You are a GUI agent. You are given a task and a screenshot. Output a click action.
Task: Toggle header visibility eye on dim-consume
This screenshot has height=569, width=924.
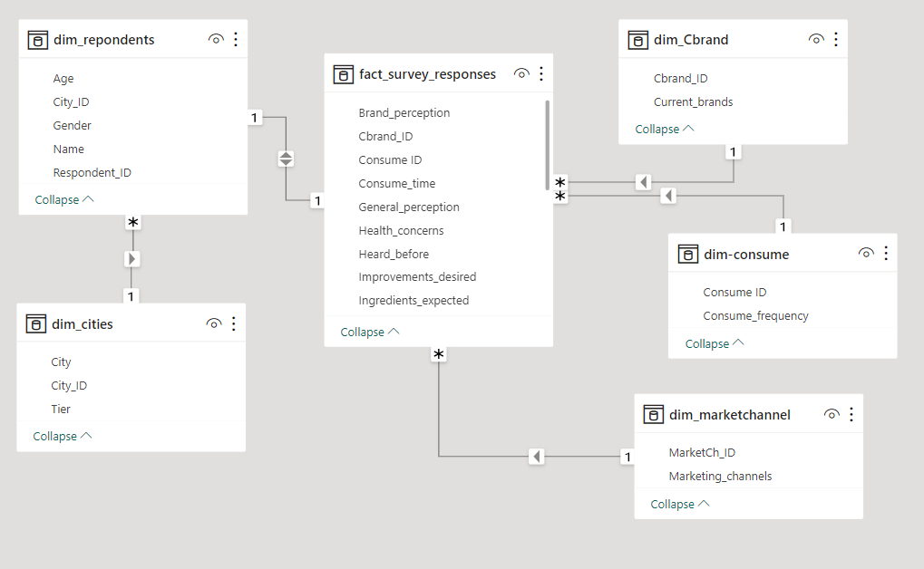coord(866,254)
